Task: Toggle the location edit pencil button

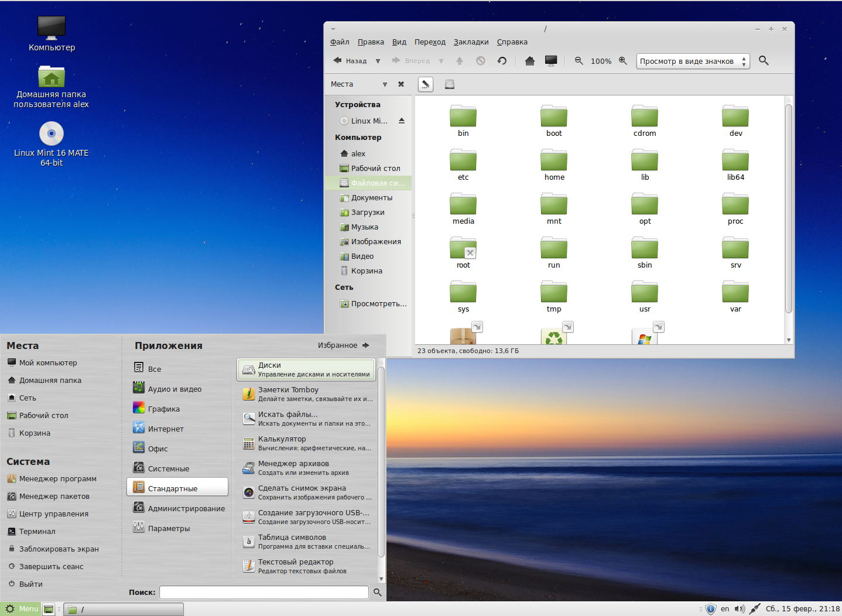Action: pyautogui.click(x=426, y=84)
